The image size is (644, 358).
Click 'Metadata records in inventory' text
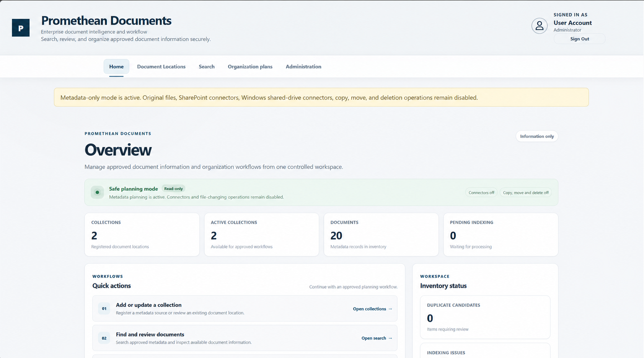358,247
